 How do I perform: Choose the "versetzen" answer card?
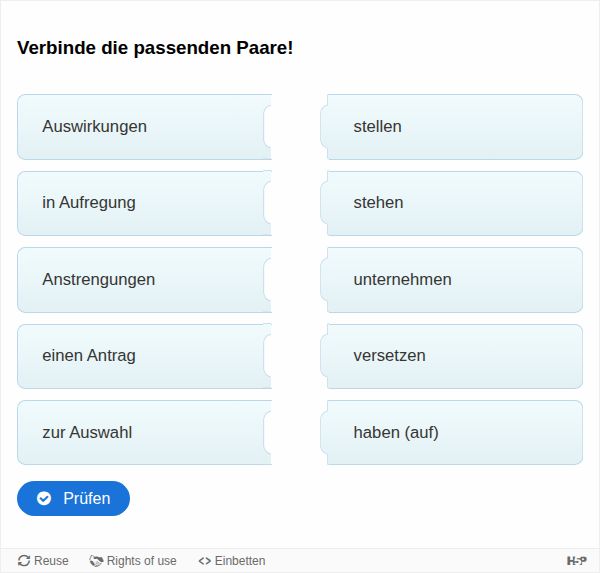point(454,356)
